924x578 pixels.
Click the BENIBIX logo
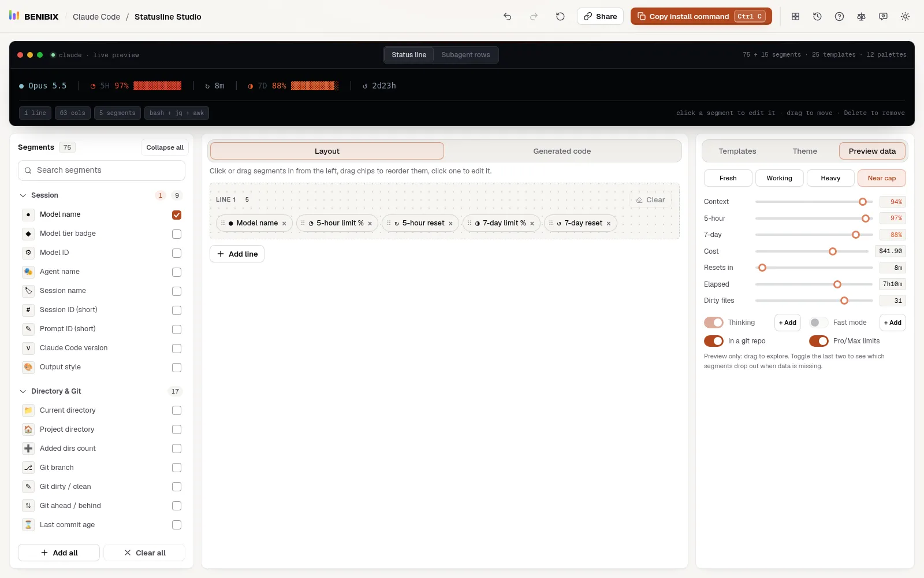tap(33, 16)
